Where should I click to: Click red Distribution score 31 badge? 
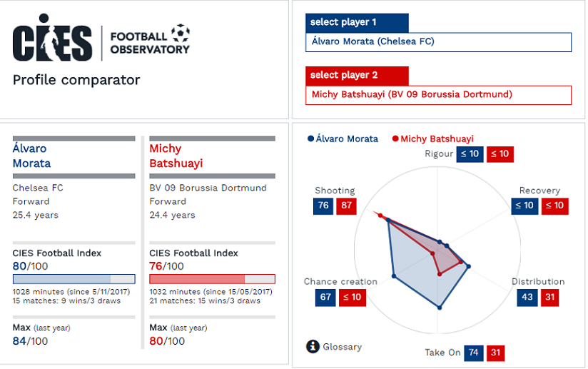[549, 298]
